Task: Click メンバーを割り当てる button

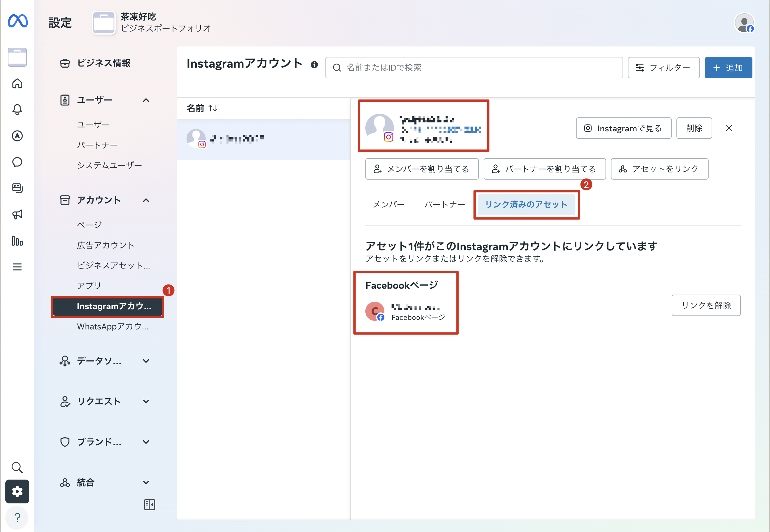Action: tap(422, 169)
